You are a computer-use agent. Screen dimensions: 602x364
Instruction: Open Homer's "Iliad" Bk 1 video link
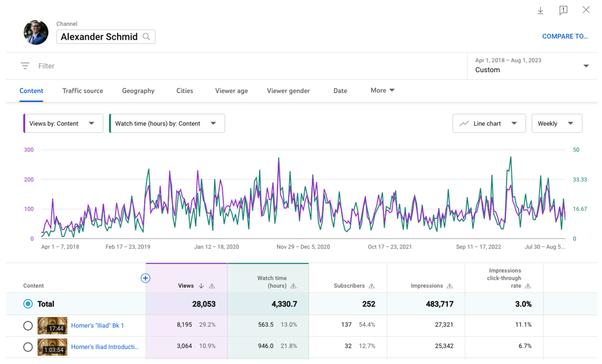pyautogui.click(x=97, y=325)
